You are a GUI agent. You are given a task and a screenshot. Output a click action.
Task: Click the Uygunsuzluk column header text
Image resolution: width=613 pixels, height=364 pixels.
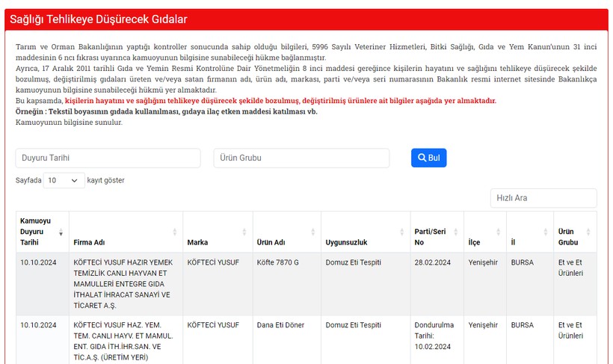click(x=346, y=242)
